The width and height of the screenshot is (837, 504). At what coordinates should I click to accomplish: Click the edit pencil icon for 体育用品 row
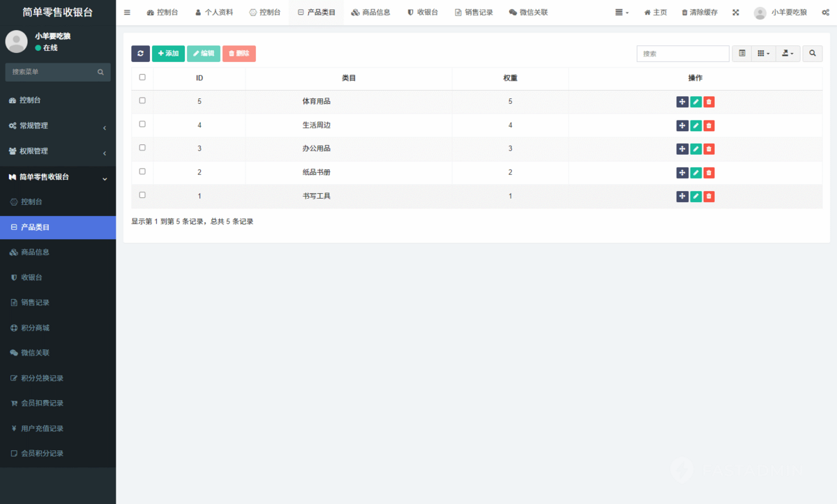click(695, 101)
